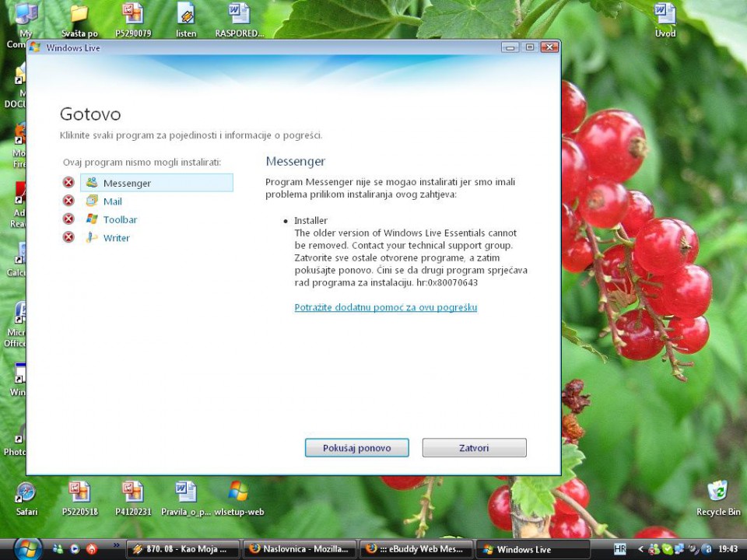Show hidden system tray icons
This screenshot has width=747, height=560.
[x=640, y=549]
